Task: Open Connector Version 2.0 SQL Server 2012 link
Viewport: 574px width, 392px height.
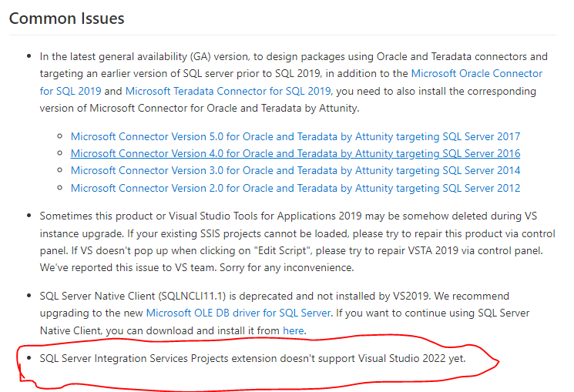Action: tap(295, 188)
